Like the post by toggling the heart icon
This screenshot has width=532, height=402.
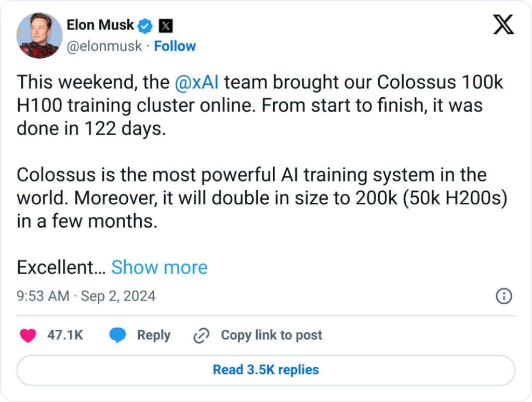click(27, 335)
